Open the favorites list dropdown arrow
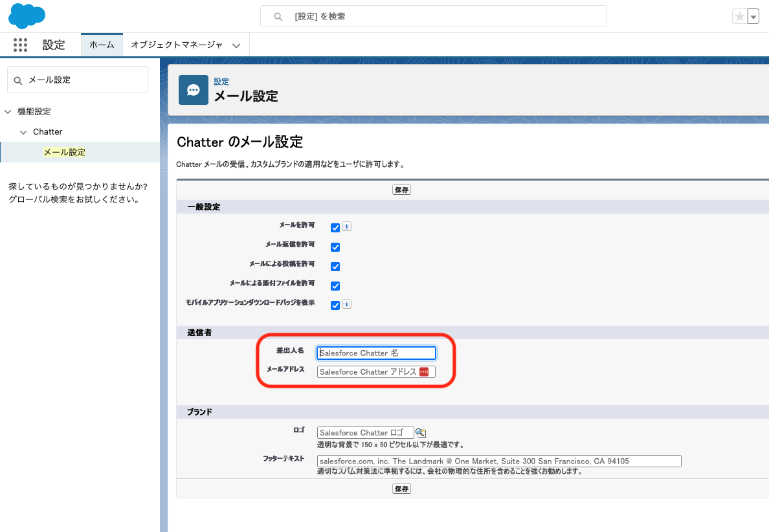Screen dimensions: 769x532 [x=753, y=17]
